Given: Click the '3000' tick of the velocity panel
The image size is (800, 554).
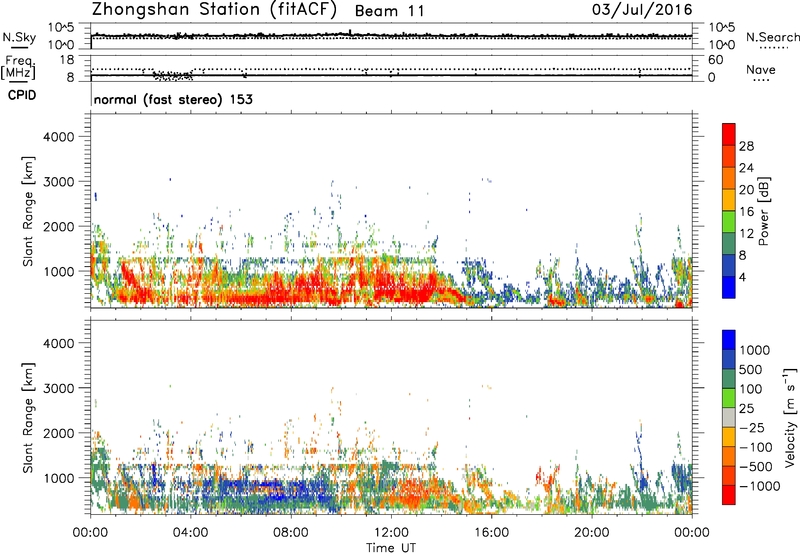Looking at the screenshot, I should pyautogui.click(x=58, y=388).
